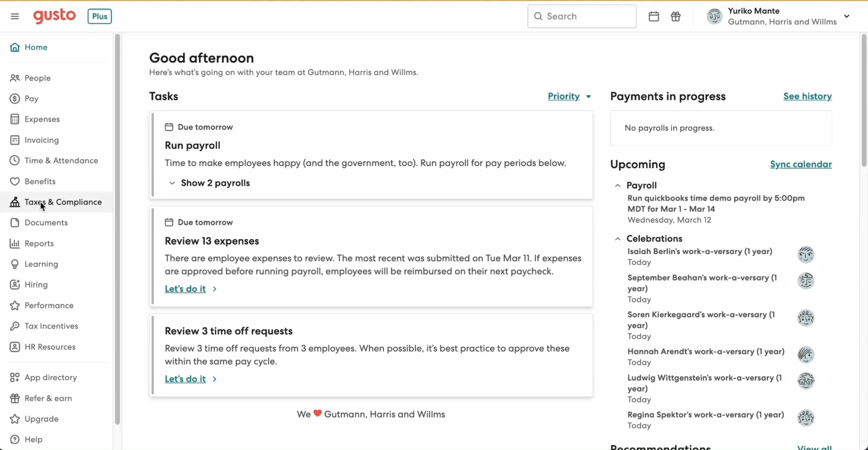Open the Reports sidebar item
Screen dimensions: 868x450
39,243
